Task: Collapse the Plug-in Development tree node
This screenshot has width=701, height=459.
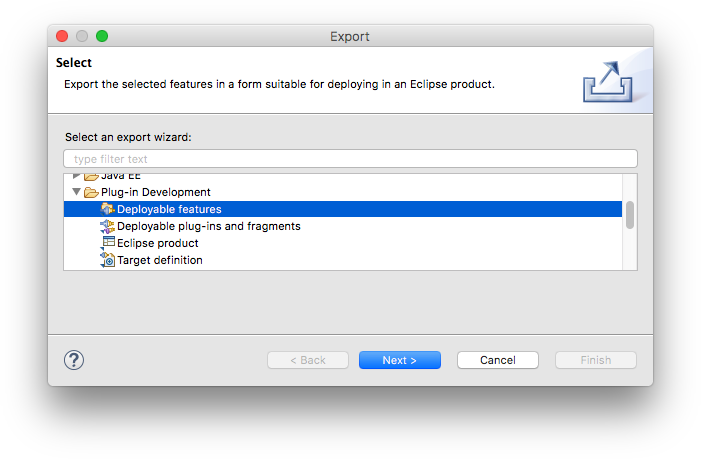Action: [x=76, y=192]
